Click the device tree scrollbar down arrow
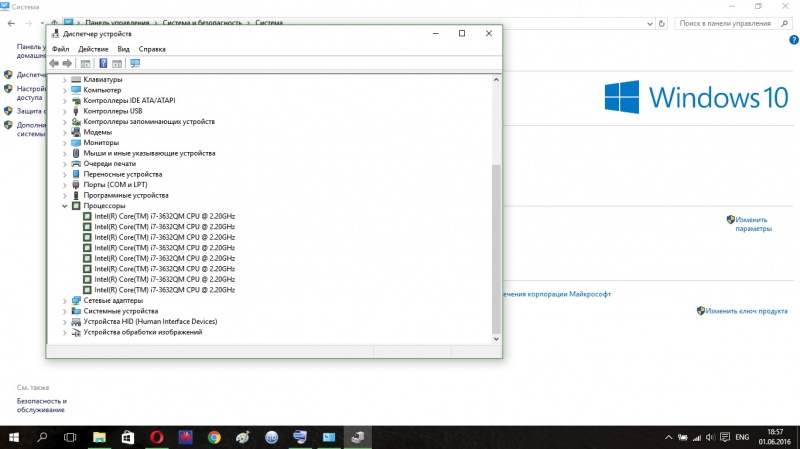This screenshot has height=449, width=800. [x=496, y=339]
